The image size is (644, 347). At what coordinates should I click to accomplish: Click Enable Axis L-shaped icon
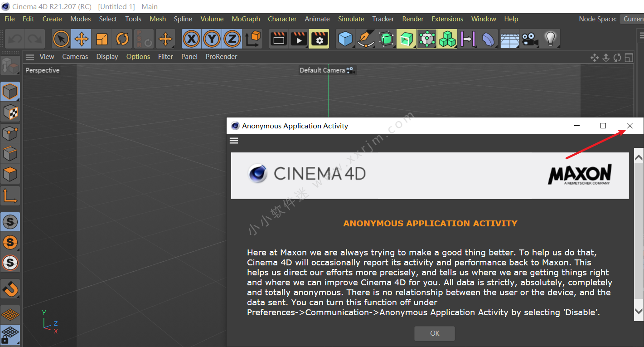[x=10, y=195]
